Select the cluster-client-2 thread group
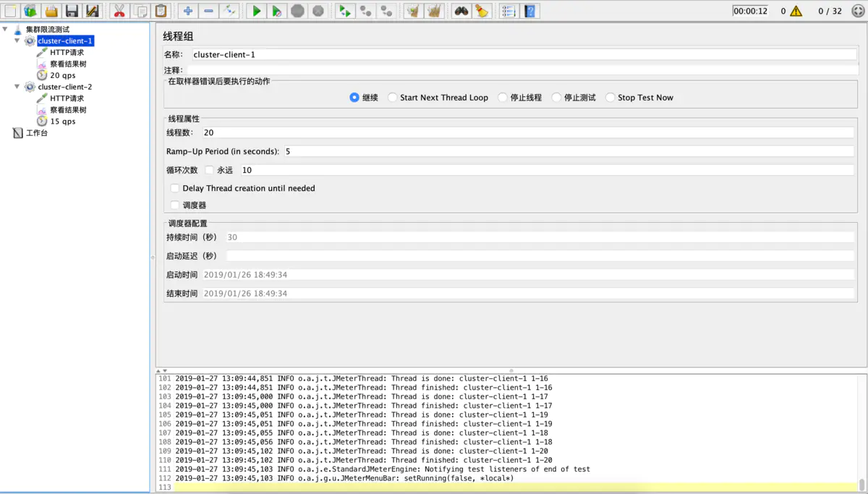Image resolution: width=868 pixels, height=494 pixels. pyautogui.click(x=65, y=87)
